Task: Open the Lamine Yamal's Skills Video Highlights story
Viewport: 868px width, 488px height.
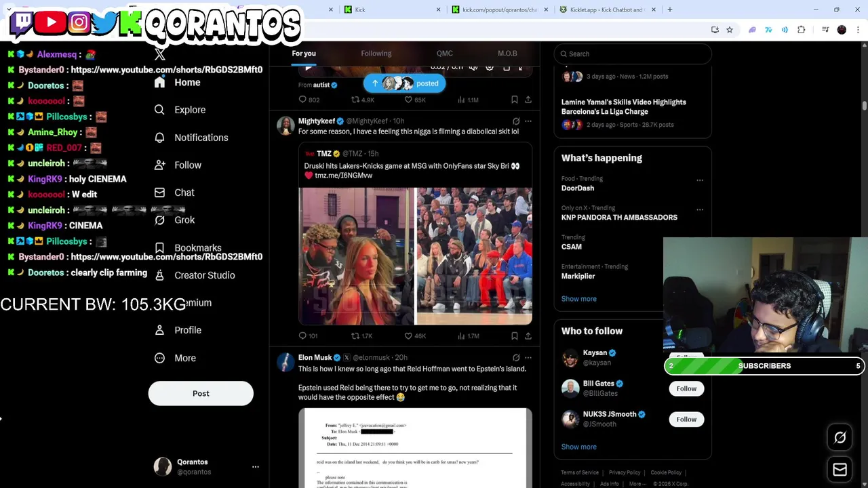Action: (x=633, y=113)
